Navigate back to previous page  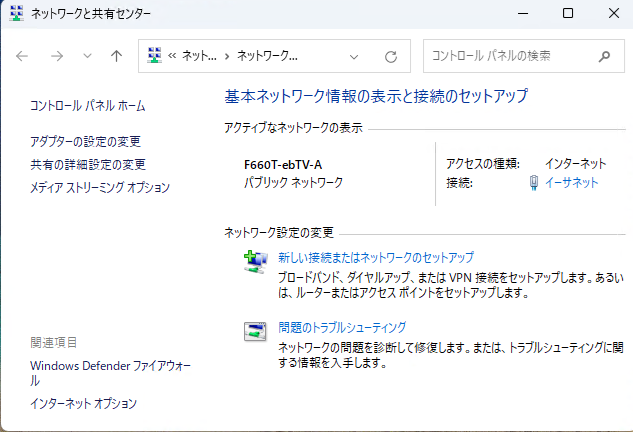pos(23,56)
